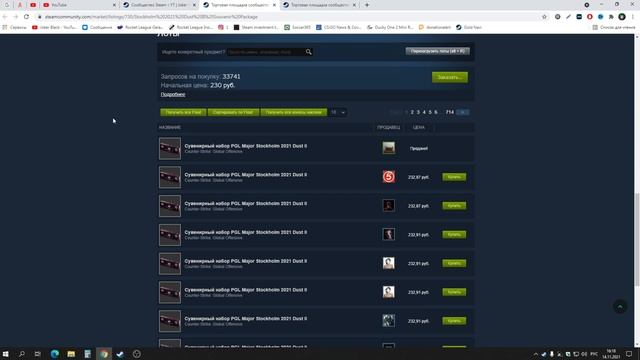This screenshot has height=360, width=640.
Task: Open the Windows Start menu
Action: [x=6, y=354]
